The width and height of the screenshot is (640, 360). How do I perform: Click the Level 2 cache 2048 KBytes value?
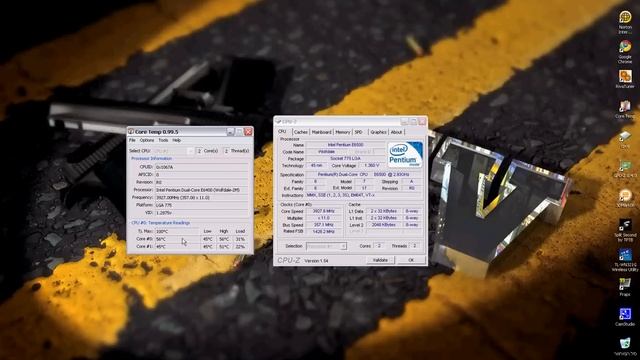[x=384, y=225]
